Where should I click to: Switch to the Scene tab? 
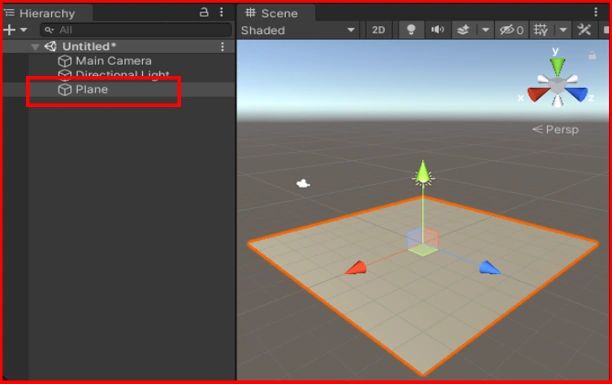coord(276,13)
